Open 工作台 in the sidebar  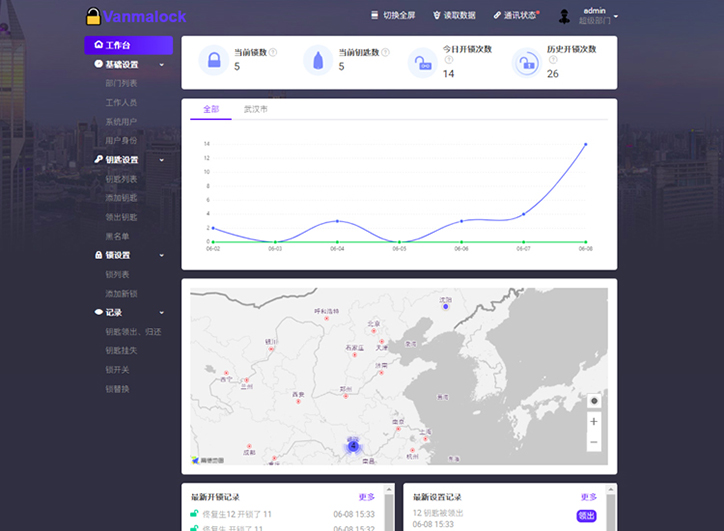point(128,45)
